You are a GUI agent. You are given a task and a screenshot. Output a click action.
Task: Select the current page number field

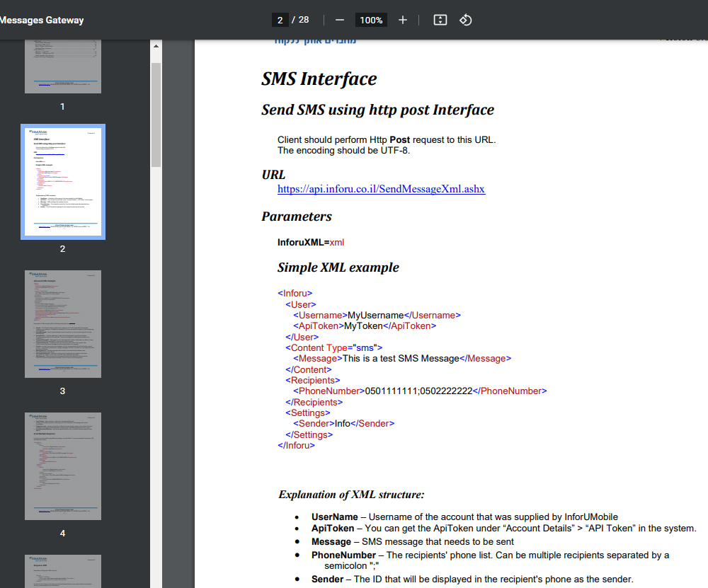pos(280,20)
